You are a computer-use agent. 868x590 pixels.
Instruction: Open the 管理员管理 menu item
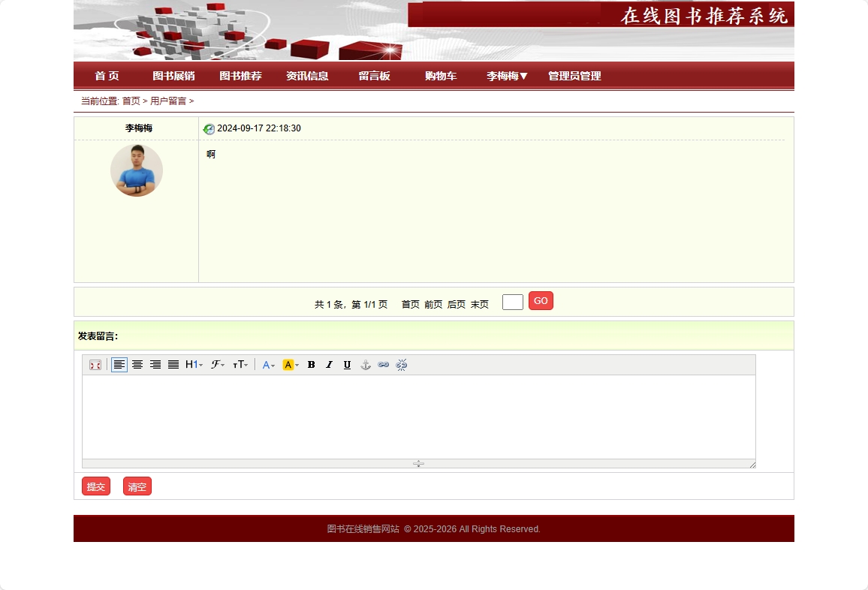574,76
